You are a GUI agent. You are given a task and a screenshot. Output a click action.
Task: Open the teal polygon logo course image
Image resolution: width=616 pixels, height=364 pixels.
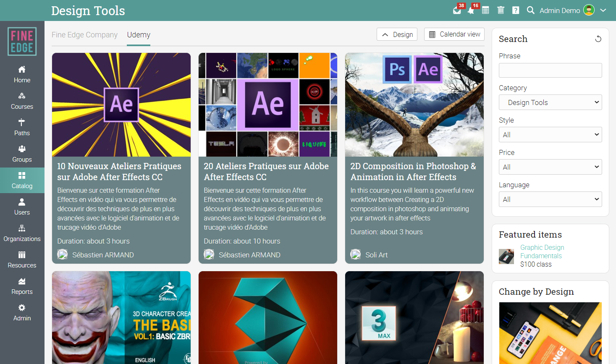pyautogui.click(x=268, y=317)
